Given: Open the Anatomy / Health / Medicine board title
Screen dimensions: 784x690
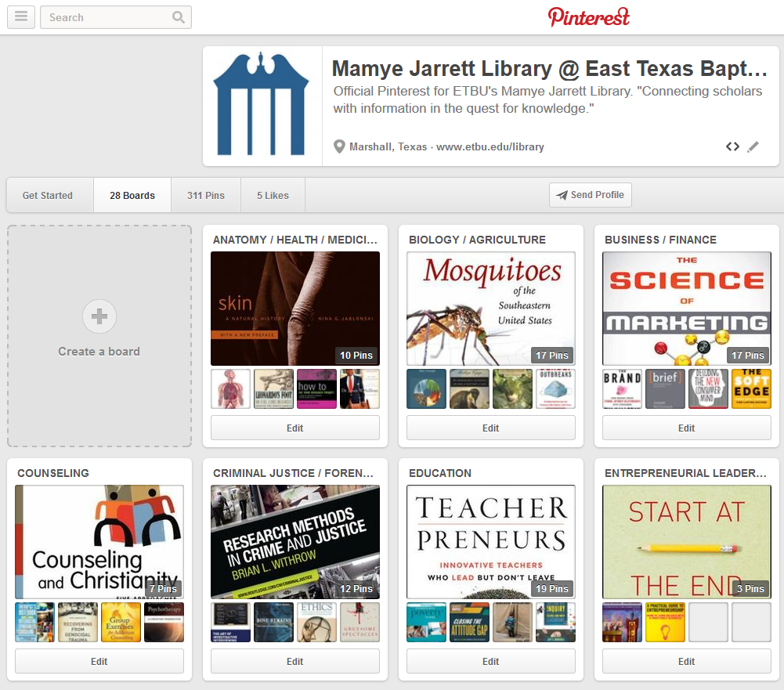Looking at the screenshot, I should [295, 240].
